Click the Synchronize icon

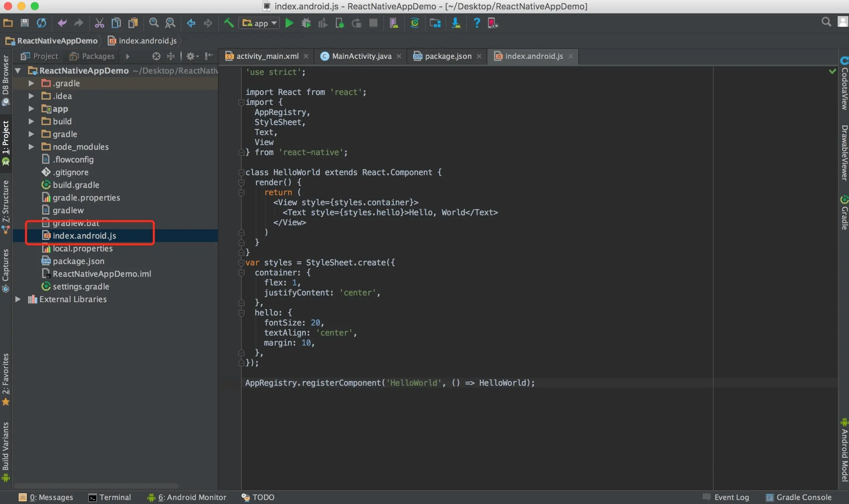pos(41,23)
